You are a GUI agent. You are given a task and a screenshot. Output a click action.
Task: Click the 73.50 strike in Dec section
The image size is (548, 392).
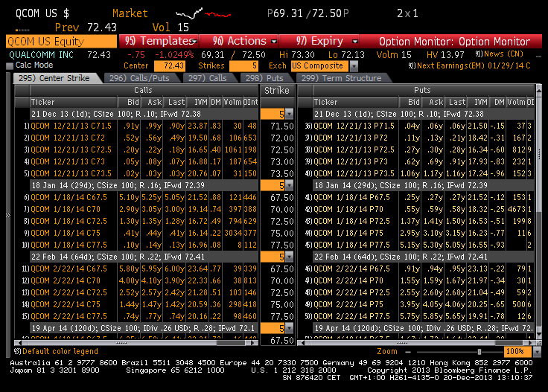click(x=282, y=174)
